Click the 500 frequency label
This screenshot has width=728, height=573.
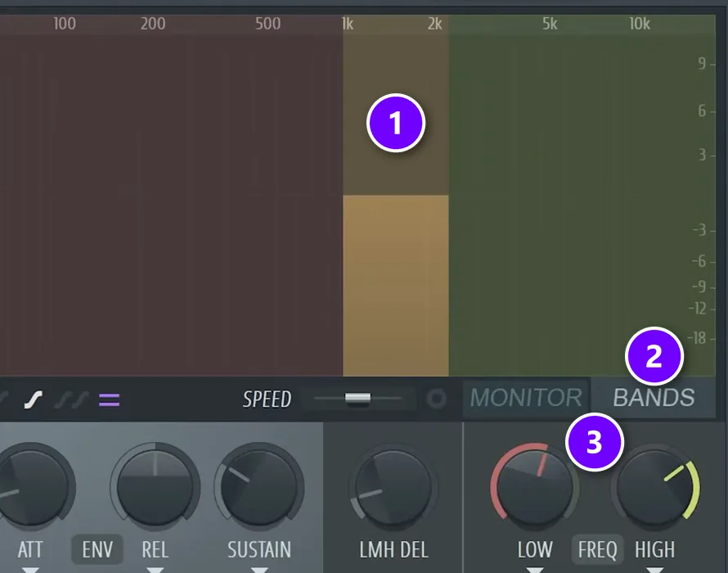268,24
